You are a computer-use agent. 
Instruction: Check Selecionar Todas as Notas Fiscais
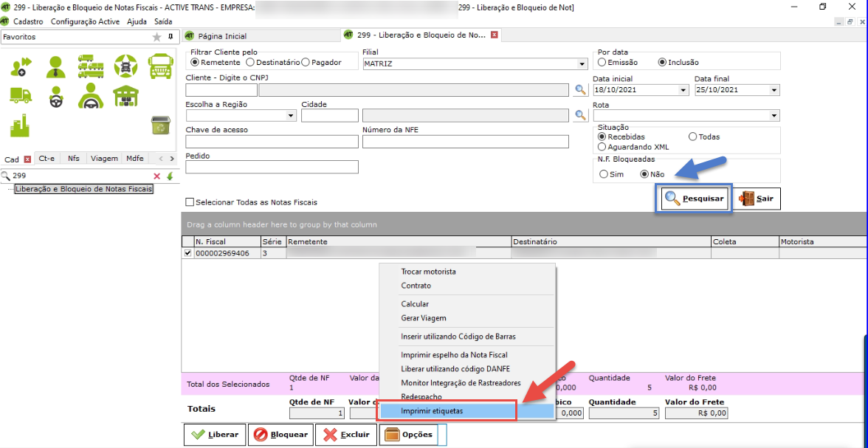(x=190, y=202)
